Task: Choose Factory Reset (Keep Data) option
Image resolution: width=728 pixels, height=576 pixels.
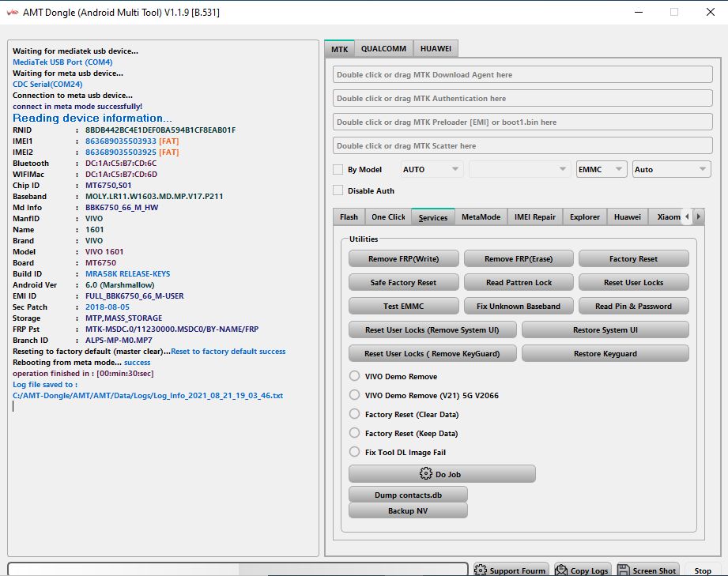Action: tap(354, 433)
